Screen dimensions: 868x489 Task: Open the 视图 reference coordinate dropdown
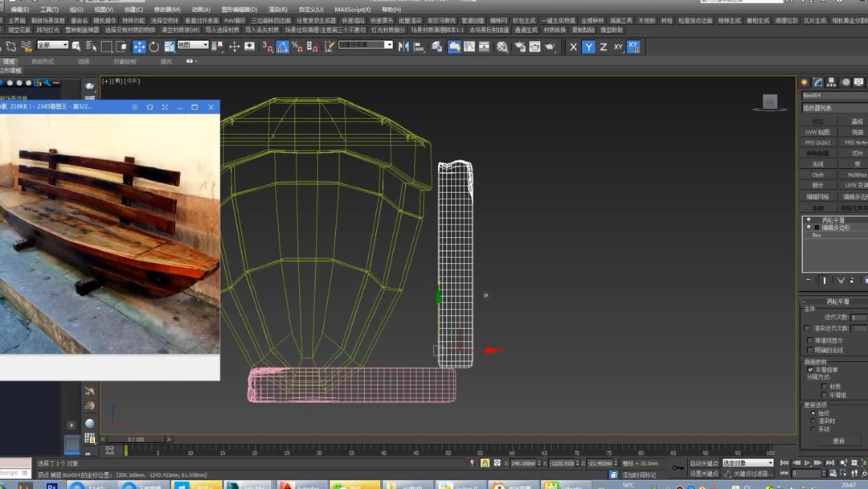pos(192,45)
